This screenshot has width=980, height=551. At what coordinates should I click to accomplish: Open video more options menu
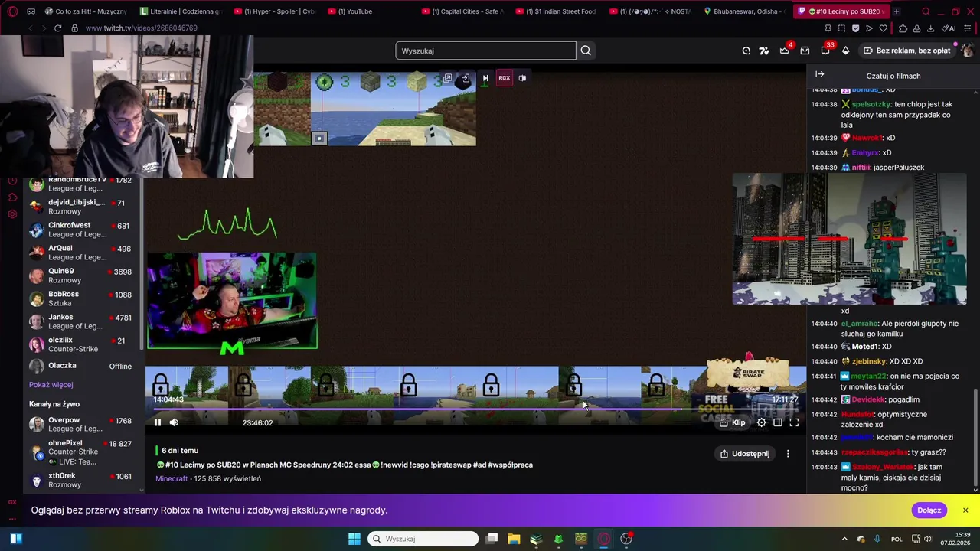click(788, 454)
